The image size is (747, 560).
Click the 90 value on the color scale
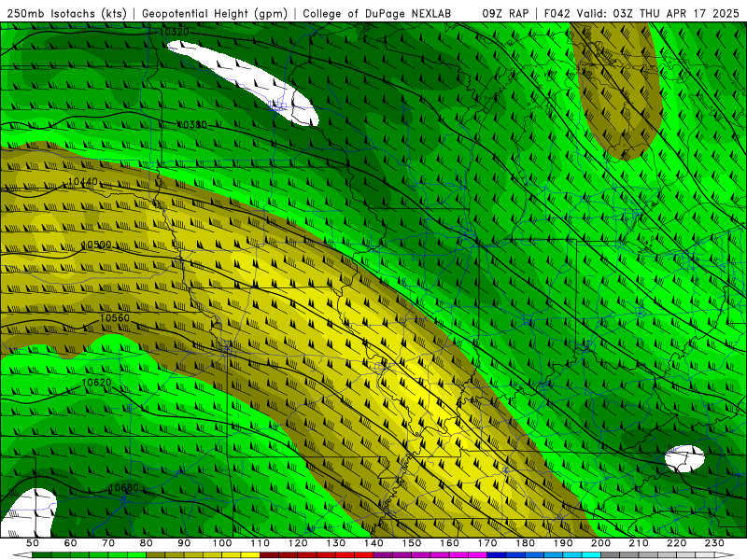coord(184,543)
